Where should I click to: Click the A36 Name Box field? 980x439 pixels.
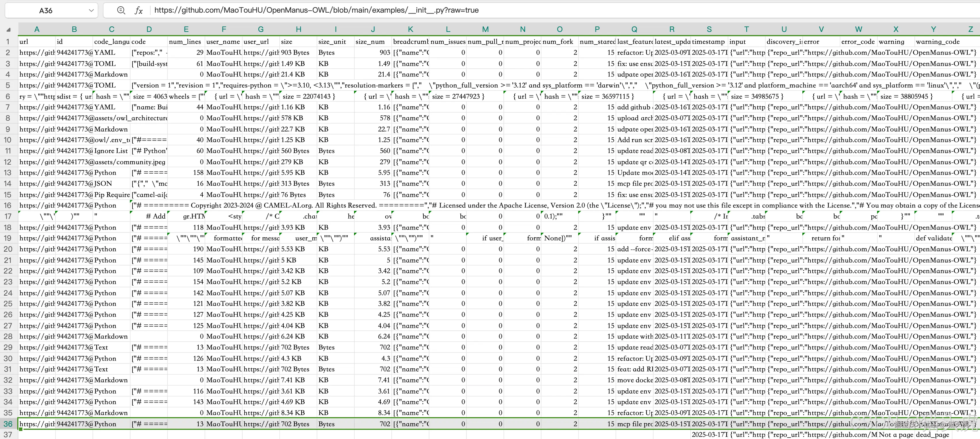(46, 10)
